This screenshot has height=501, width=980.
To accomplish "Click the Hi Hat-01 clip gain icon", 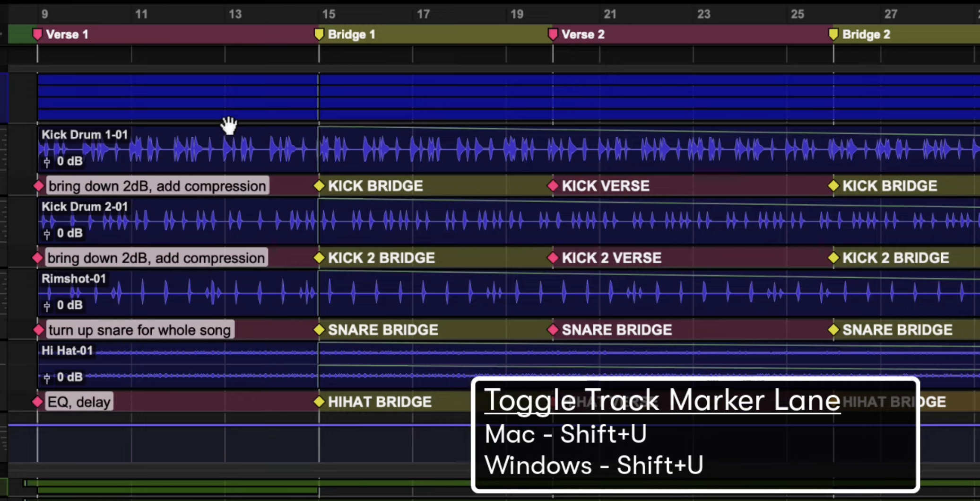I will pyautogui.click(x=47, y=378).
